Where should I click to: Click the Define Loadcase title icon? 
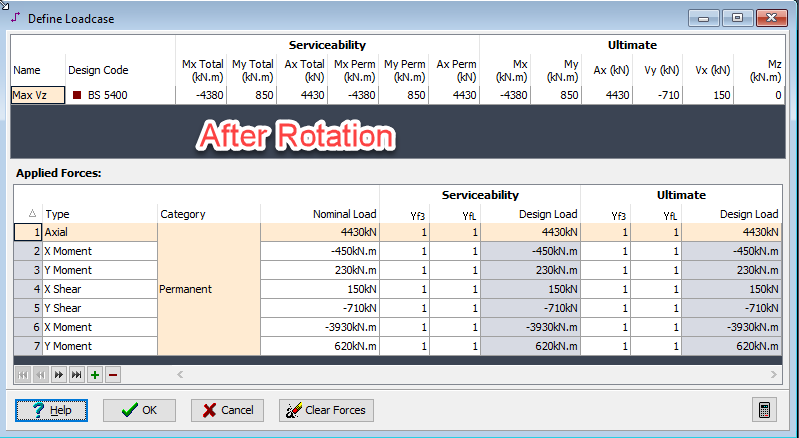point(16,18)
